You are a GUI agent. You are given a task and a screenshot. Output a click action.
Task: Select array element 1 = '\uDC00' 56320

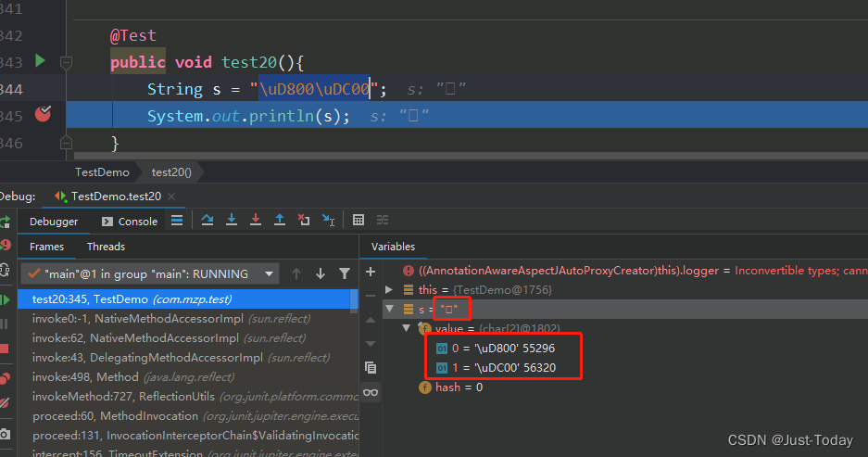[x=496, y=368]
